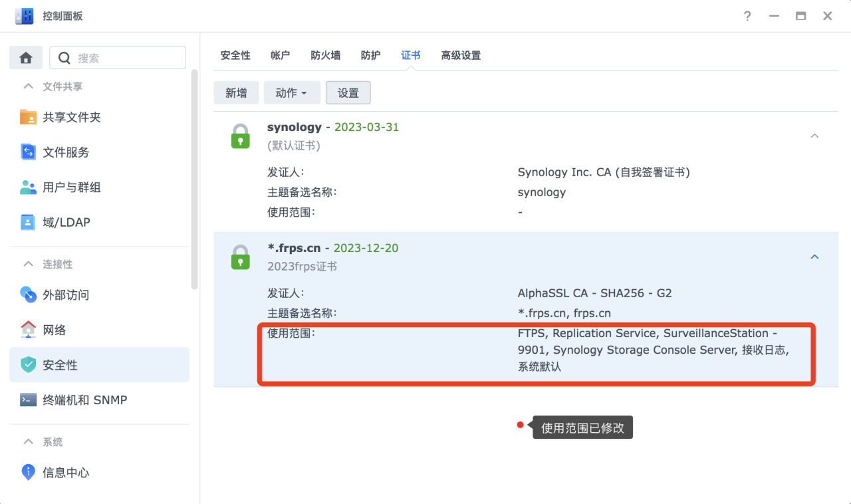The image size is (851, 504).
Task: Click the sidebar vertical scrollbar
Action: point(195,180)
